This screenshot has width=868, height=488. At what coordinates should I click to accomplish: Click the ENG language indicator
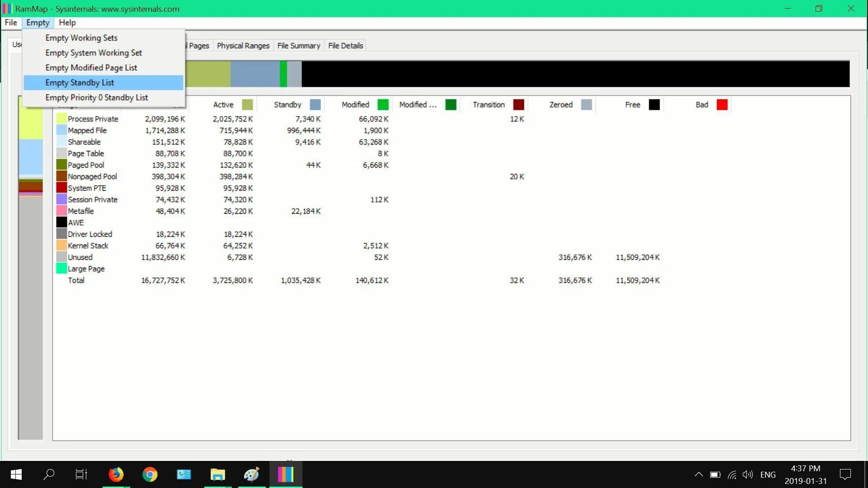pyautogui.click(x=768, y=474)
